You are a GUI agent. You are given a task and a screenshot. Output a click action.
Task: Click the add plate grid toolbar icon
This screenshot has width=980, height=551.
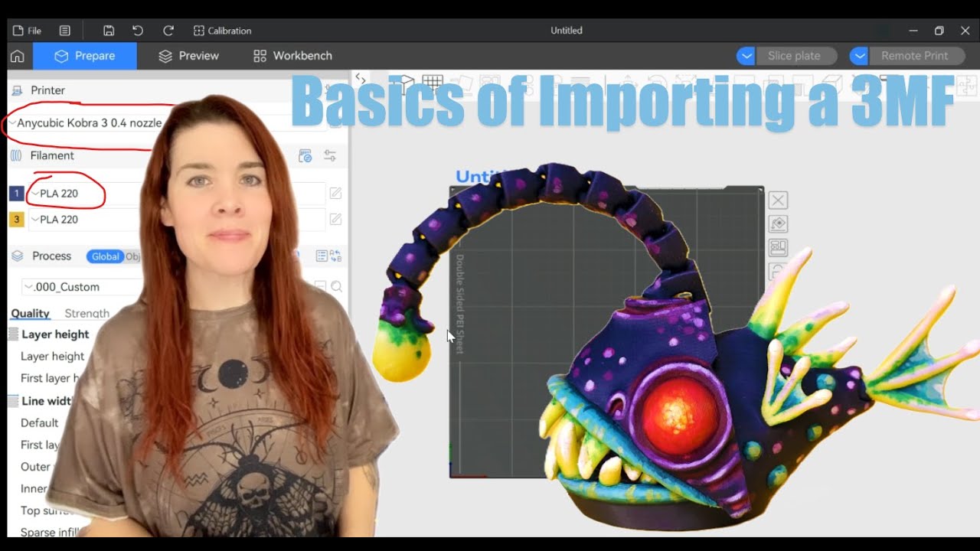(433, 83)
